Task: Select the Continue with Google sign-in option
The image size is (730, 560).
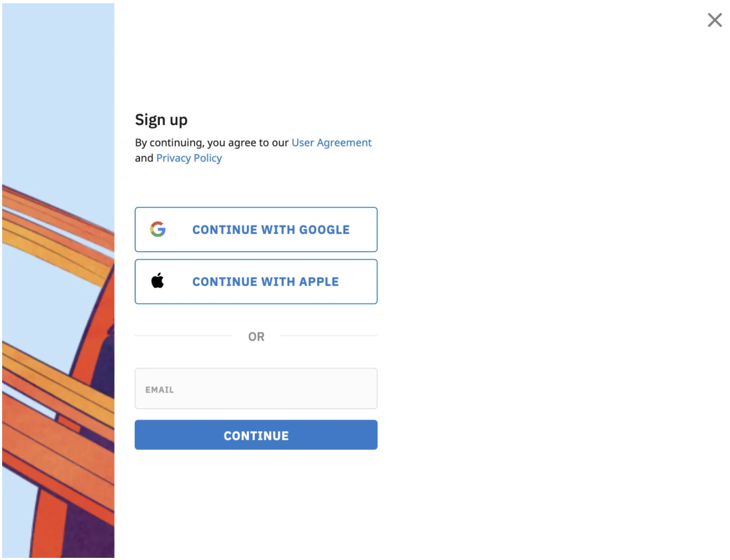Action: 256,229
